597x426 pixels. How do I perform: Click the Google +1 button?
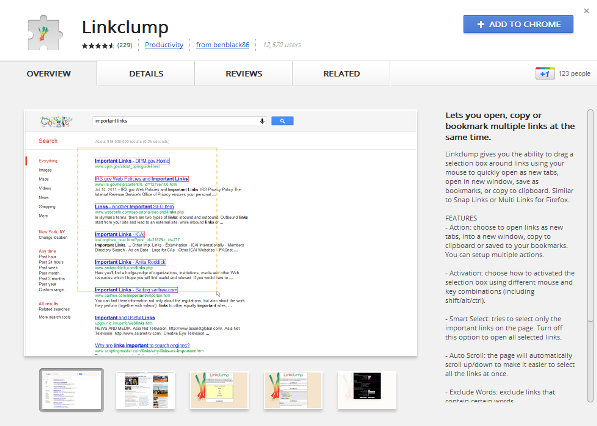point(545,73)
